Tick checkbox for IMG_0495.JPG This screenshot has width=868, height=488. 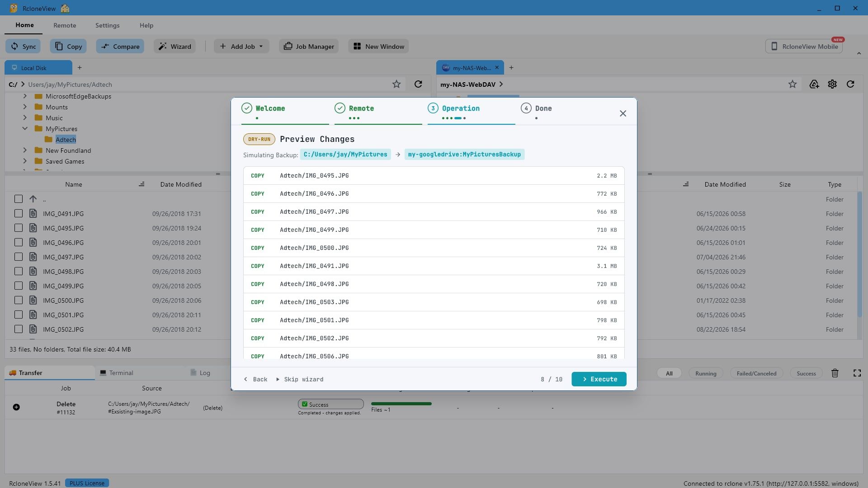19,228
